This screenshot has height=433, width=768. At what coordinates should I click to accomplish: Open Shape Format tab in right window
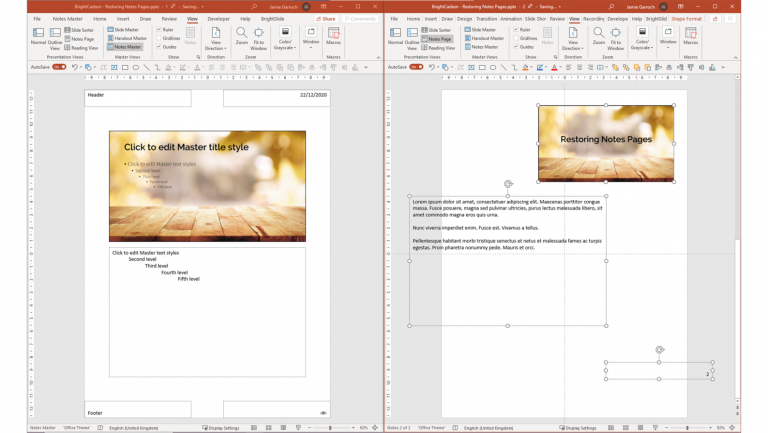click(686, 19)
